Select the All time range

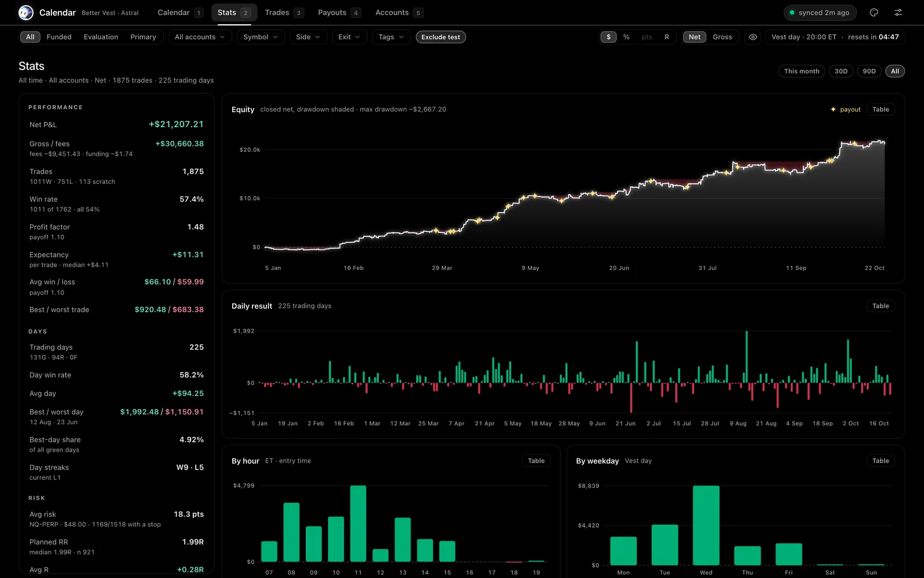point(895,71)
